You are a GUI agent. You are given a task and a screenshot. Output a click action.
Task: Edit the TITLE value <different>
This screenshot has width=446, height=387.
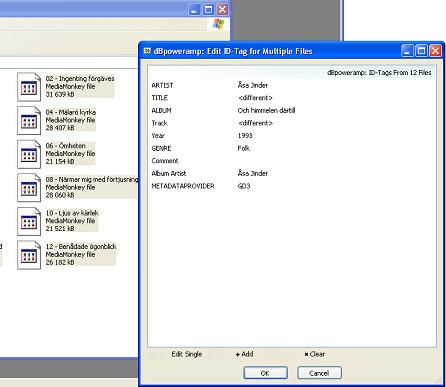[255, 98]
